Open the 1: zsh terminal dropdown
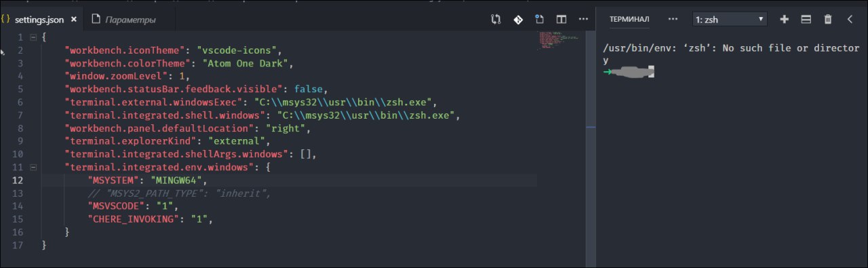Viewport: 868px width, 268px height. pos(730,20)
